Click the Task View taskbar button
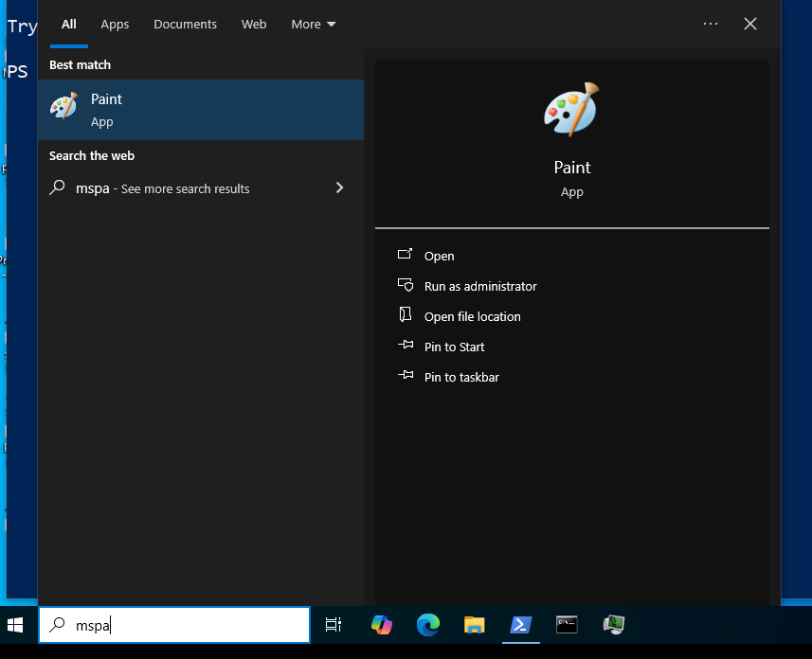 click(x=334, y=625)
